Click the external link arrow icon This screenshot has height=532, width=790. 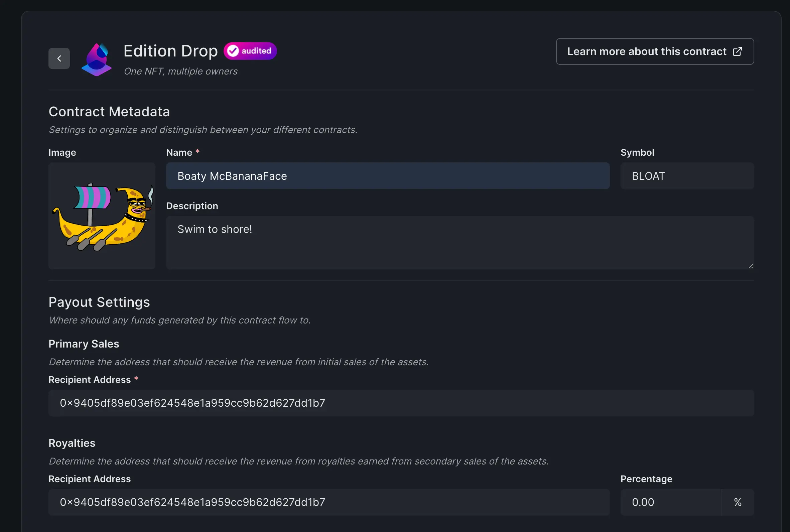[737, 51]
